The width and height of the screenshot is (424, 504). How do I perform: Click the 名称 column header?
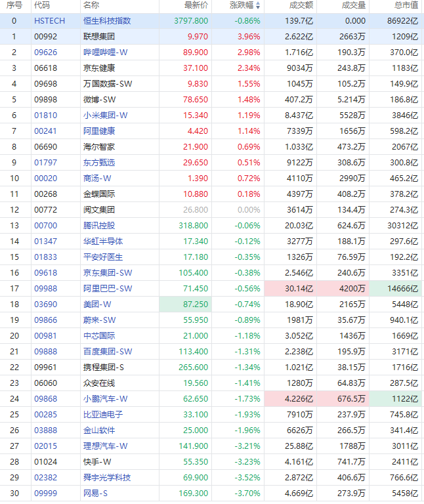[91, 5]
